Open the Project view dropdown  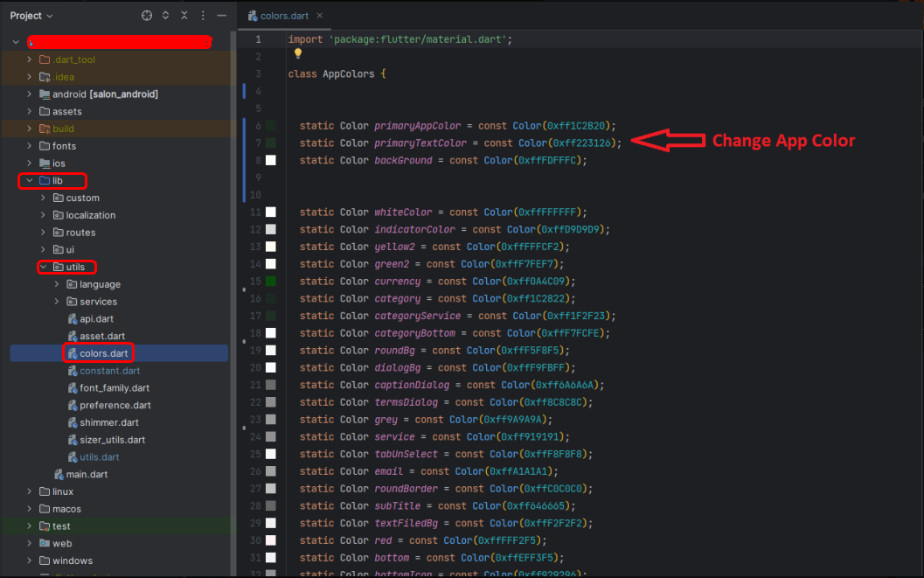point(31,16)
